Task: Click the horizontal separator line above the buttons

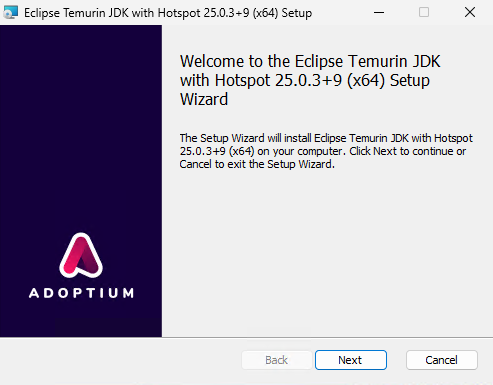Action: (x=246, y=337)
